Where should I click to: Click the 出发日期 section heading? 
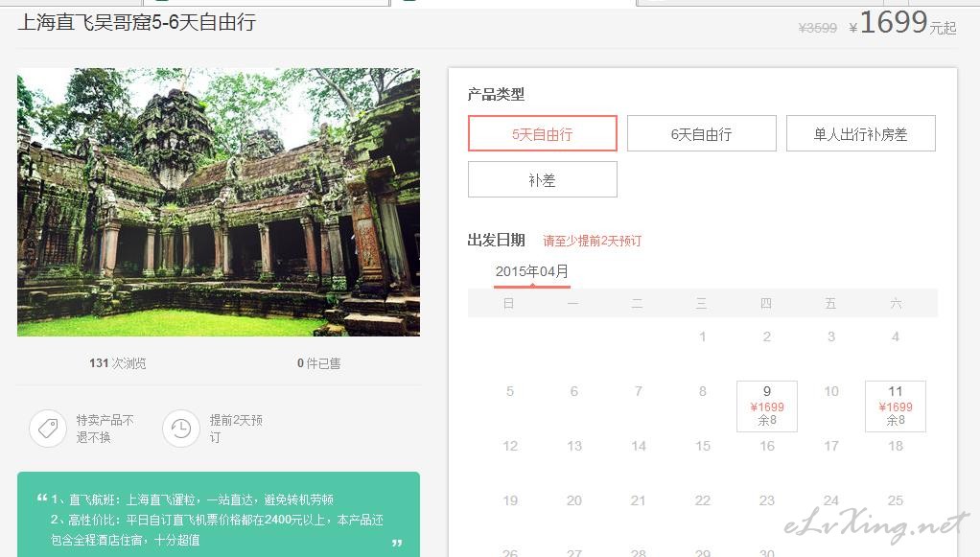click(497, 240)
